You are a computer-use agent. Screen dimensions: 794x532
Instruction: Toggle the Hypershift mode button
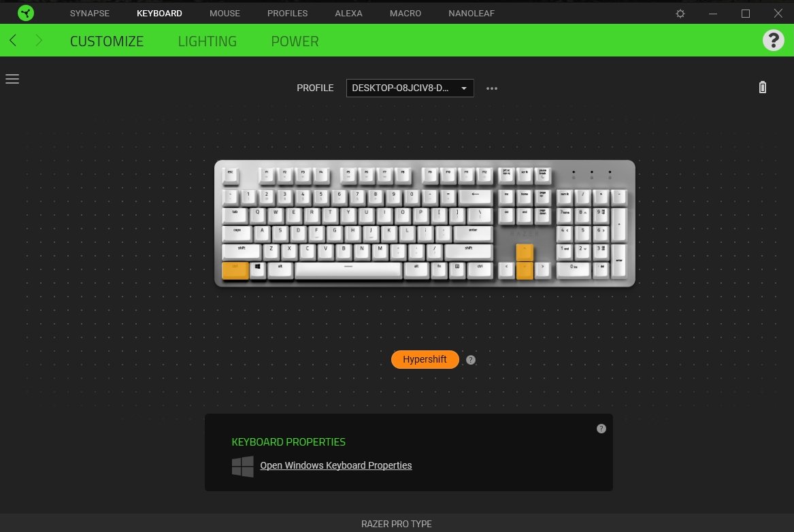(425, 359)
